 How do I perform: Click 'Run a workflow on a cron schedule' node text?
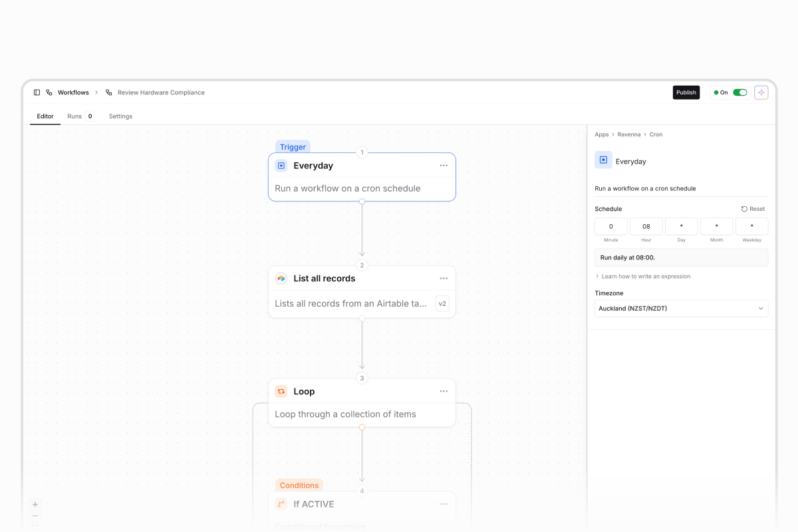[348, 188]
